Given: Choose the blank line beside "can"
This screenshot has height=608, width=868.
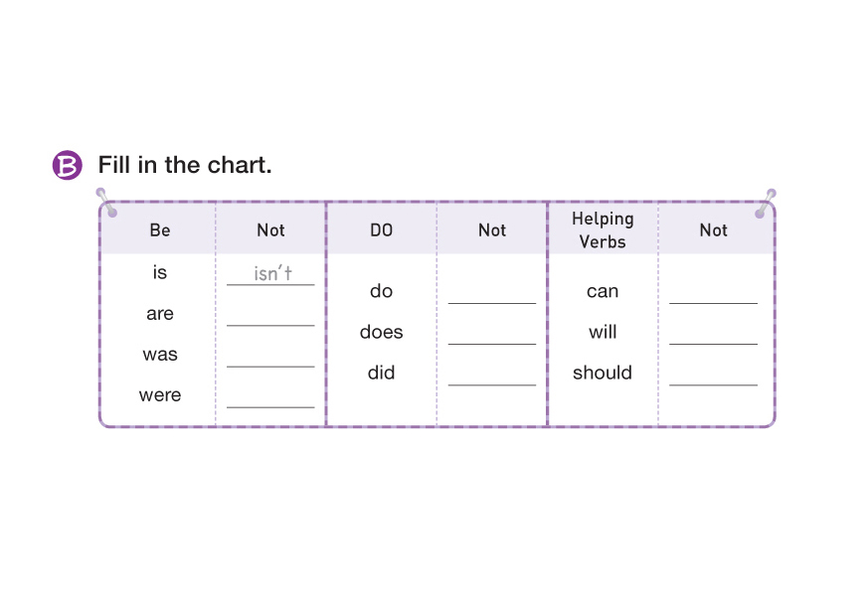Looking at the screenshot, I should (x=713, y=294).
